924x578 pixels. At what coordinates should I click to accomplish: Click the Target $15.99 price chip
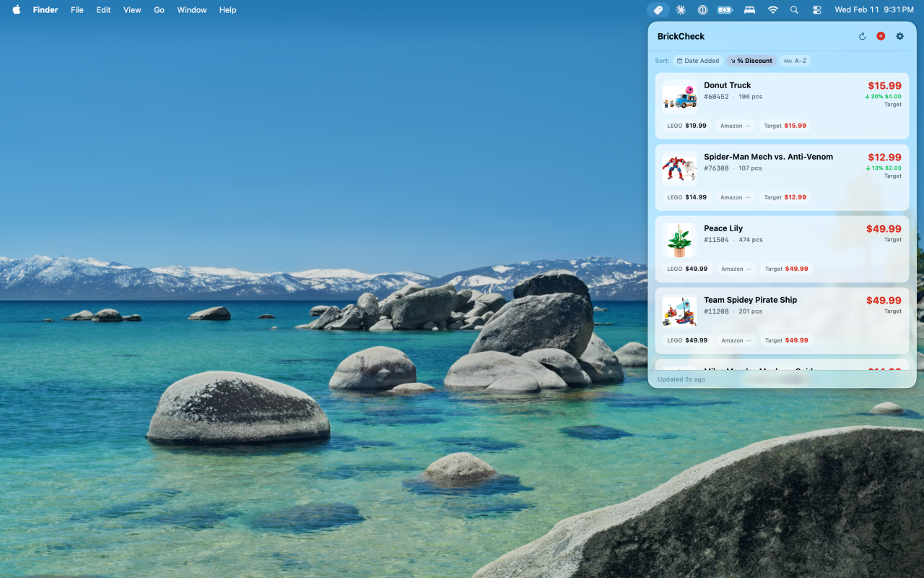click(785, 126)
